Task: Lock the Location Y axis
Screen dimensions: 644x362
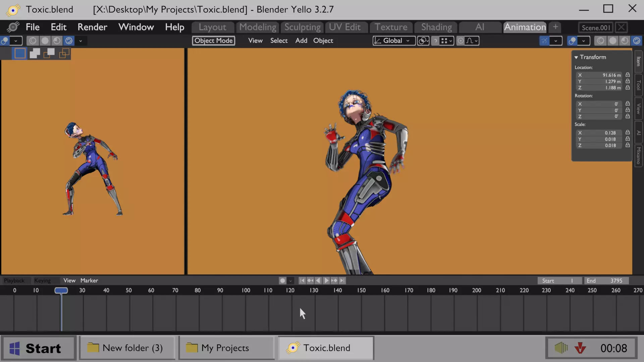Action: [x=628, y=81]
